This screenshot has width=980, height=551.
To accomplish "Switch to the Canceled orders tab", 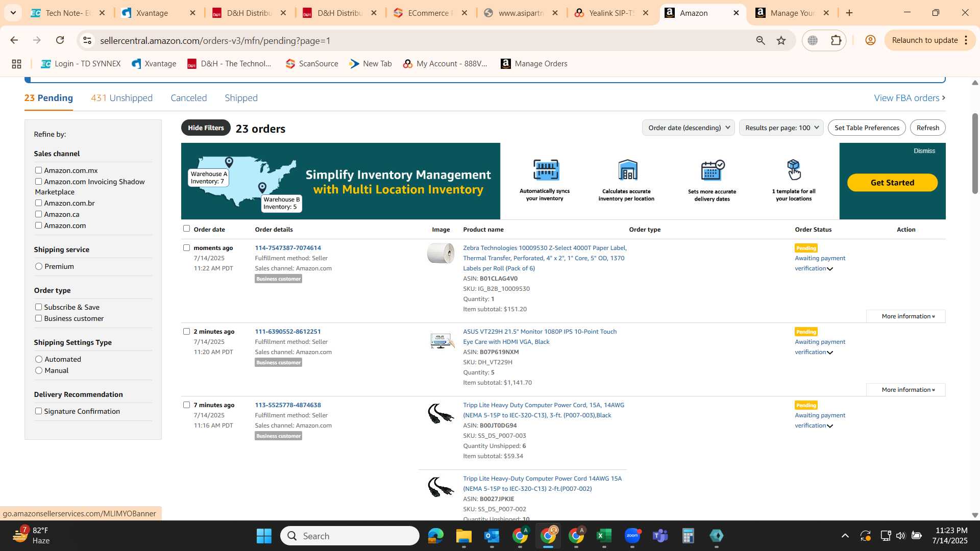I will [x=188, y=98].
